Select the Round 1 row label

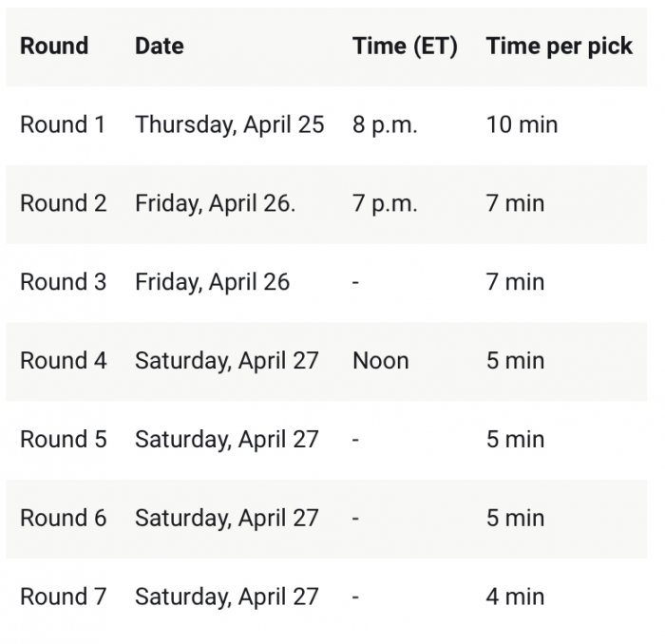[63, 124]
